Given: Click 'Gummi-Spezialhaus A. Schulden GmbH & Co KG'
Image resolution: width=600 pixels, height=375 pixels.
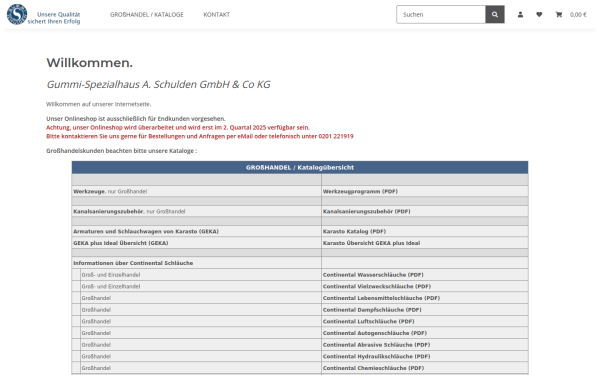Looking at the screenshot, I should (x=158, y=84).
